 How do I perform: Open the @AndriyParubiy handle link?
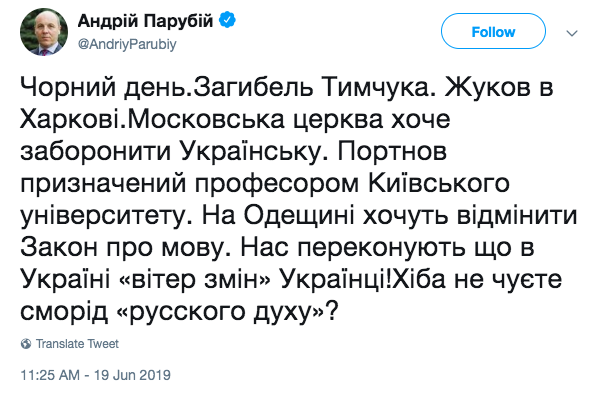(127, 44)
